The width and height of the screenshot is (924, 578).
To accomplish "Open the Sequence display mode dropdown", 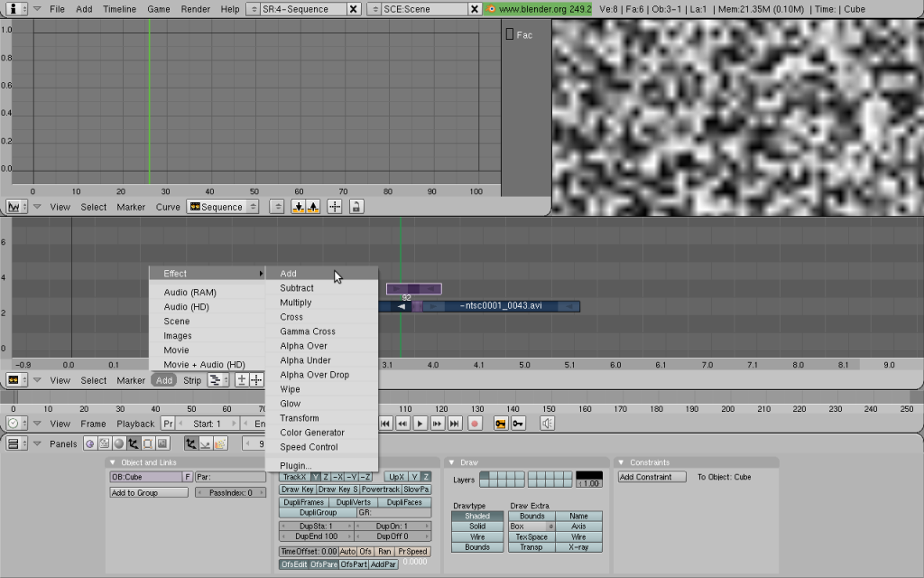I will (221, 206).
